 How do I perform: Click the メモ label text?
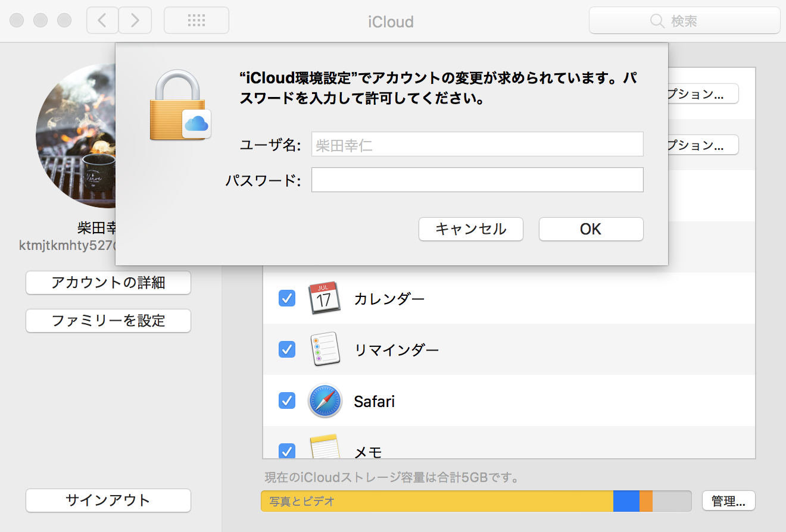(x=368, y=452)
